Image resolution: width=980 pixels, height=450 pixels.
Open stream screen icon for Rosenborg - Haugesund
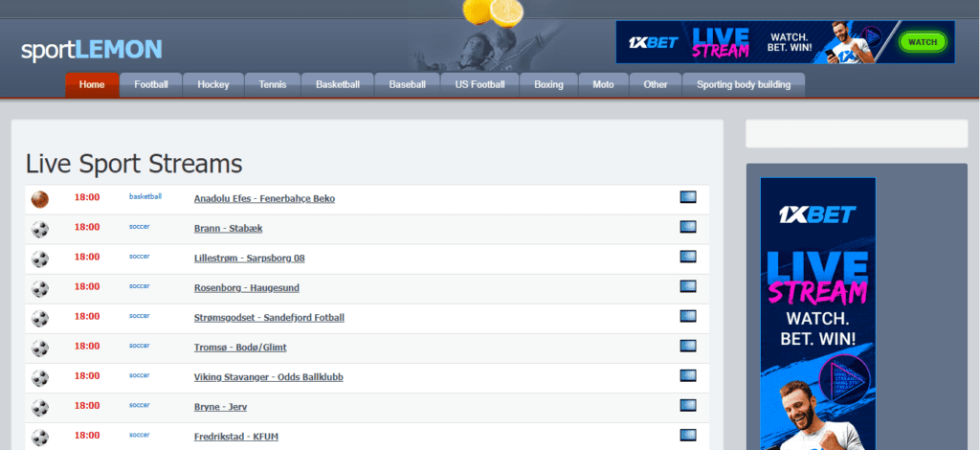(x=688, y=286)
